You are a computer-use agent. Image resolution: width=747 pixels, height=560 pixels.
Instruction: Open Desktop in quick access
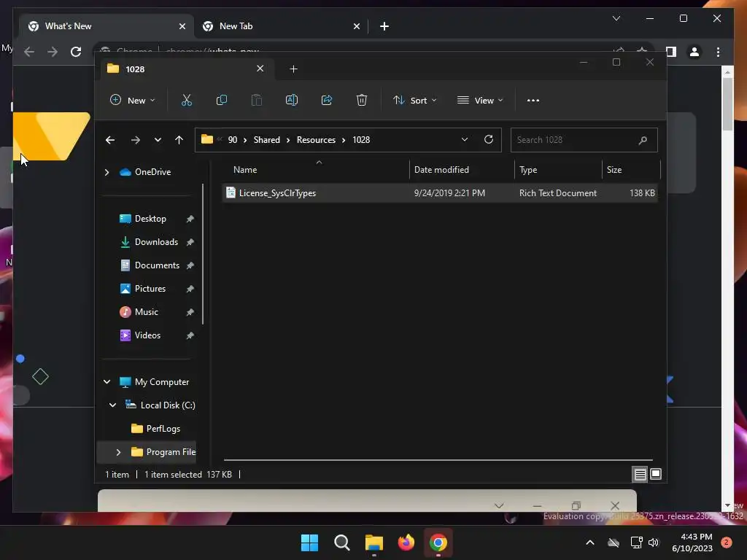pyautogui.click(x=150, y=219)
